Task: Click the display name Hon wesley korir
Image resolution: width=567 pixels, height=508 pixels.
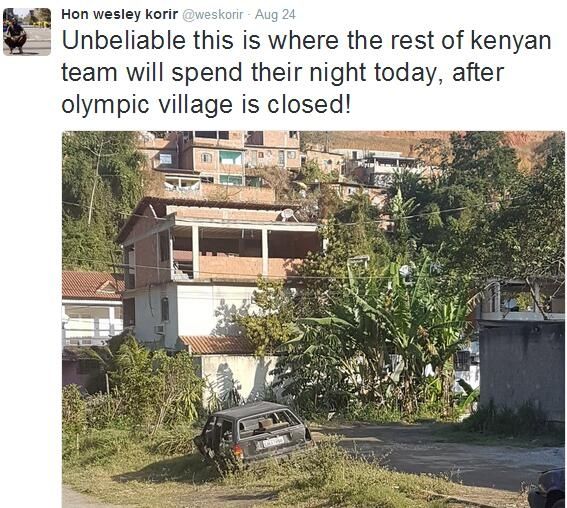Action: click(120, 14)
